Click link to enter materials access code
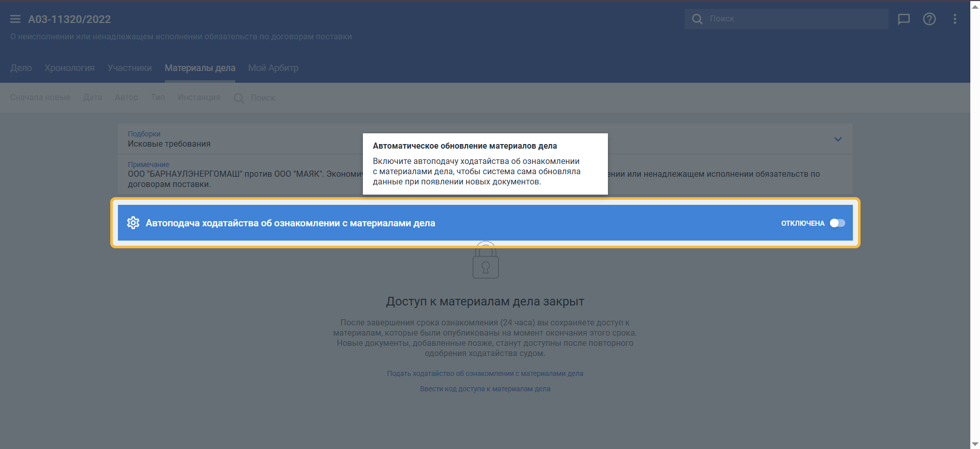 [485, 389]
